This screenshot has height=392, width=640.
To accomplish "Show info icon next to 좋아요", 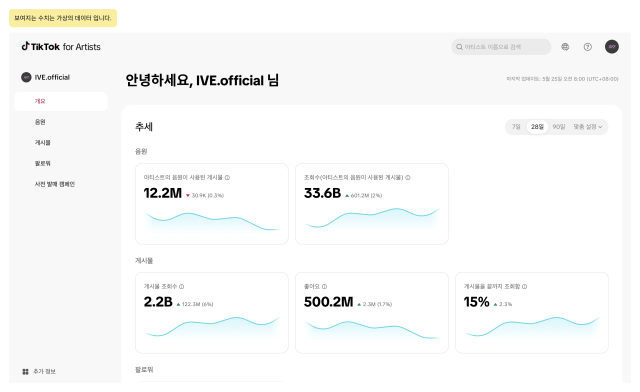I will [x=324, y=287].
